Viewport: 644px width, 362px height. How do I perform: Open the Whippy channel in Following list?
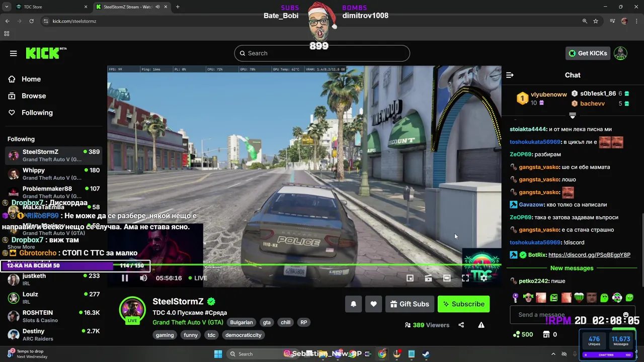[53, 174]
